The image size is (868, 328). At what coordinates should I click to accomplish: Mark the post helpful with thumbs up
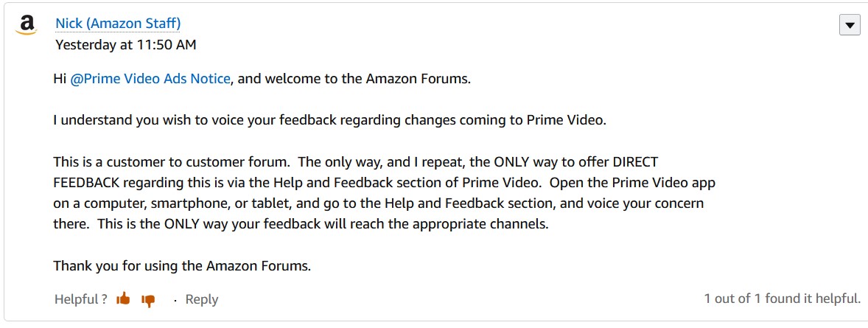tap(123, 299)
